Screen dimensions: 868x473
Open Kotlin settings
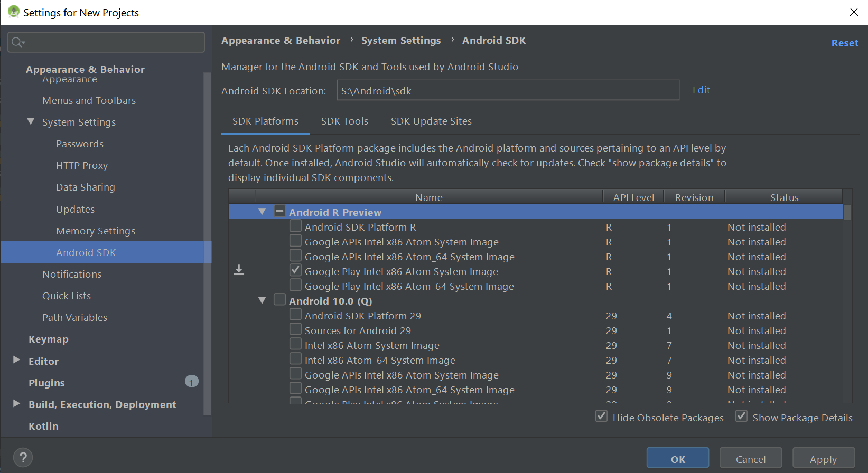click(x=43, y=426)
